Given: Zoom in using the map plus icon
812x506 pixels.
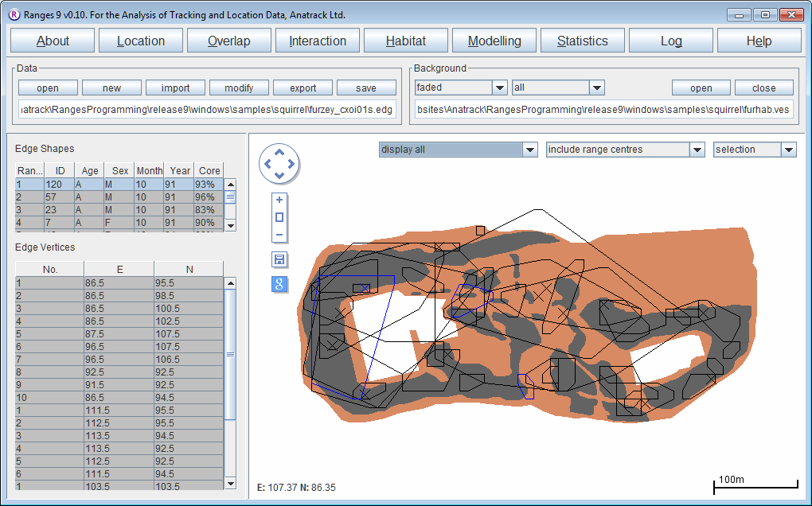Looking at the screenshot, I should click(x=279, y=200).
